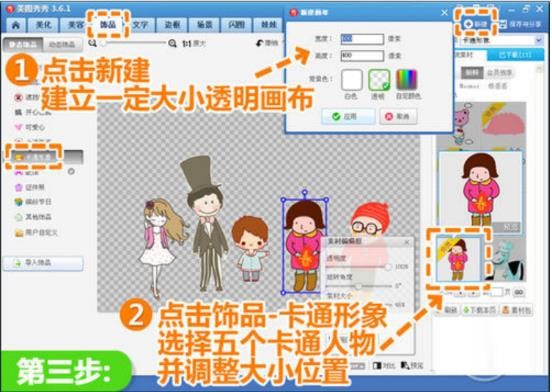This screenshot has width=552, height=392.
Task: Click the teal character thumbnail at right
Action: (506, 260)
